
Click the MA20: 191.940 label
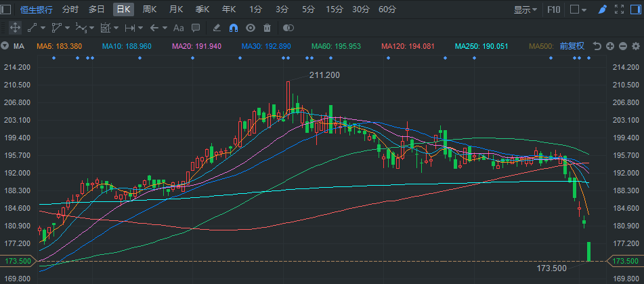coord(197,47)
